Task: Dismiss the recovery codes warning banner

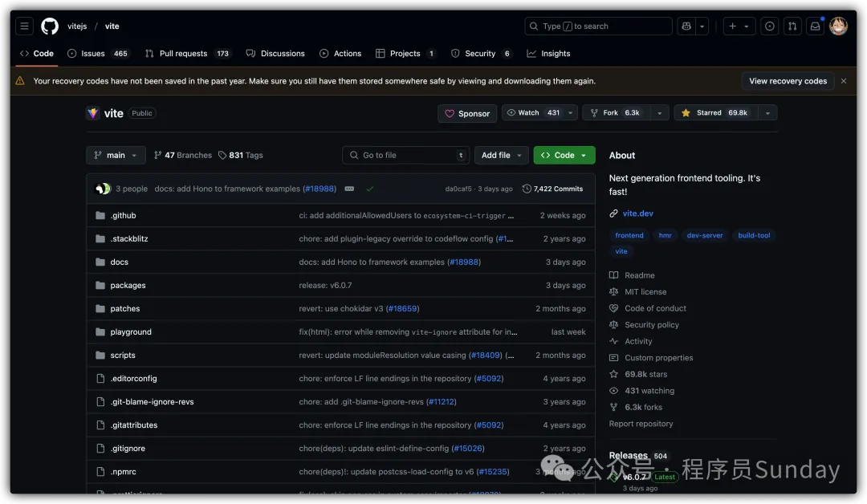Action: (844, 81)
